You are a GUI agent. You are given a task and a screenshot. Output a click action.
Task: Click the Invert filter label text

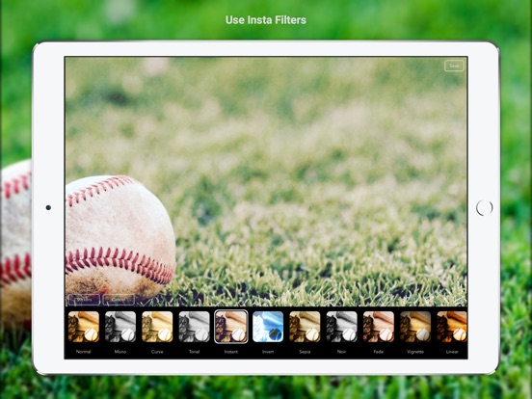coord(268,352)
